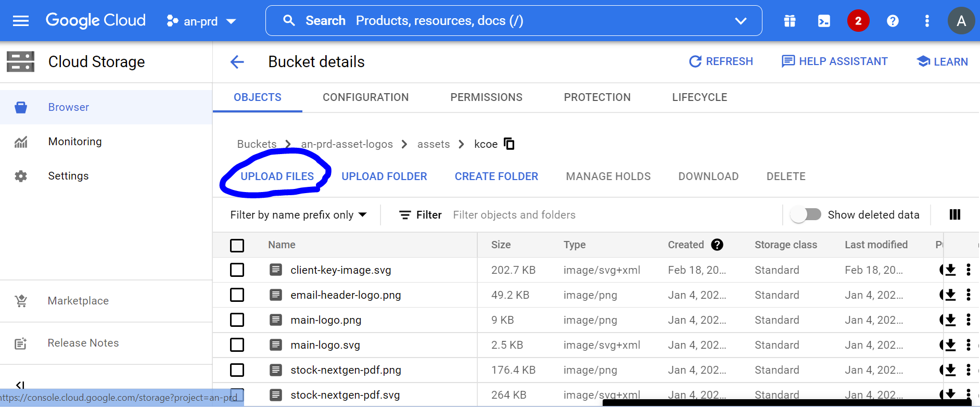Check the main-logo.png row checkbox

coord(237,320)
